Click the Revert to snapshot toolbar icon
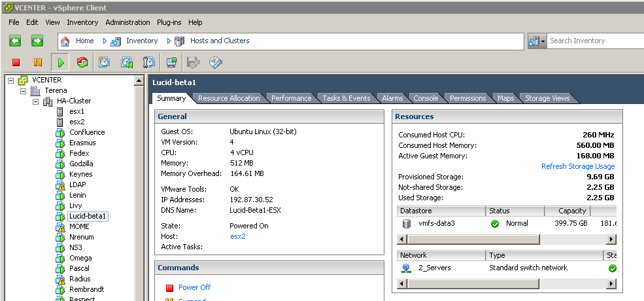The width and height of the screenshot is (644, 301). (x=126, y=63)
